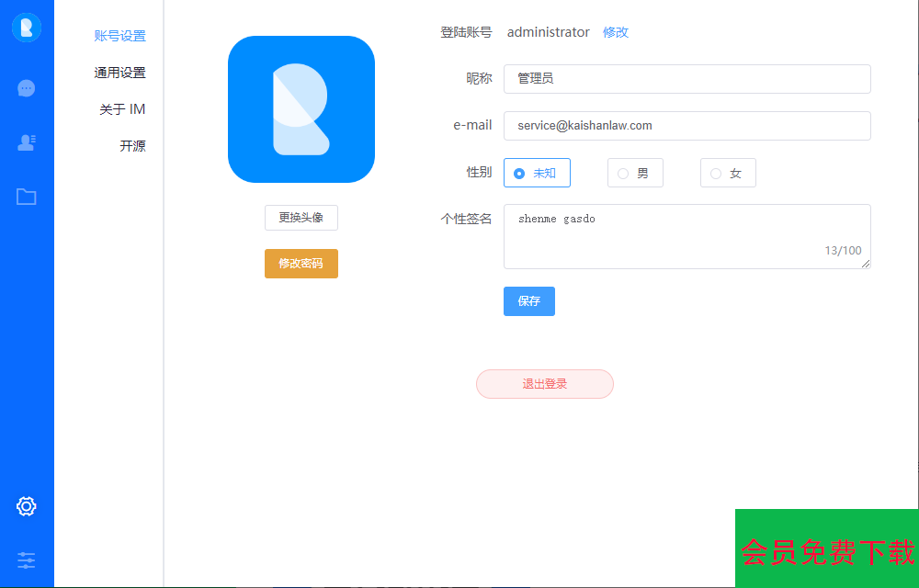Open the 账号设置 menu item
Screen dimensions: 919x588
coord(119,36)
